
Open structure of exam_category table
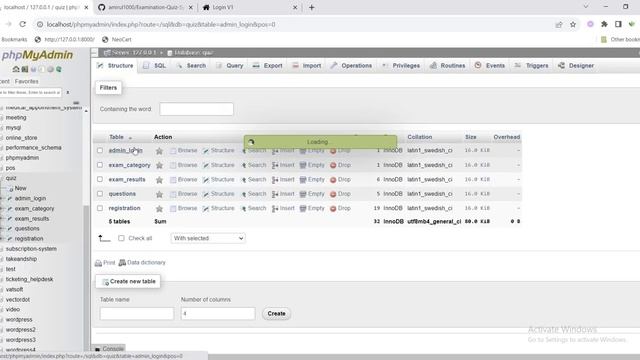(x=219, y=165)
